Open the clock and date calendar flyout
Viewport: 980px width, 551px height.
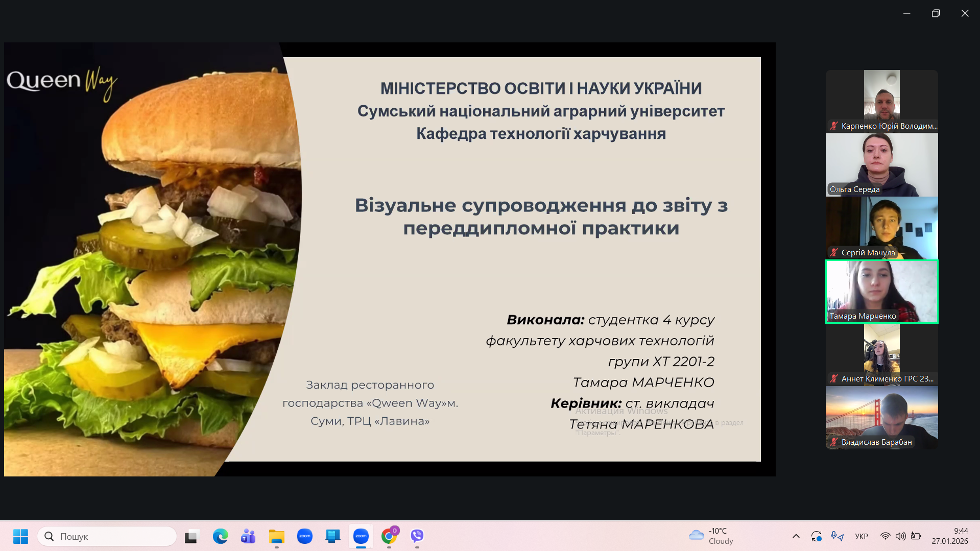pyautogui.click(x=949, y=536)
